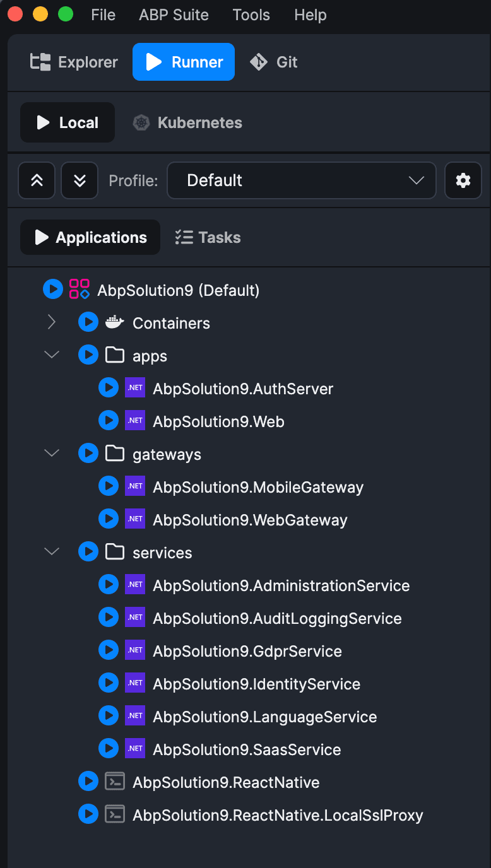This screenshot has height=868, width=491.
Task: Run AbpSolution9.Web play button
Action: point(109,421)
